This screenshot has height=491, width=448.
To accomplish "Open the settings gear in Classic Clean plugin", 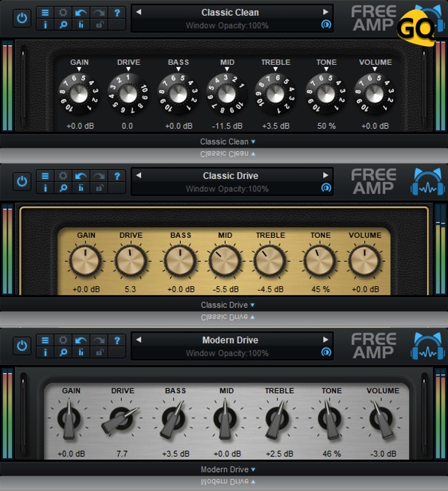I will click(x=63, y=12).
